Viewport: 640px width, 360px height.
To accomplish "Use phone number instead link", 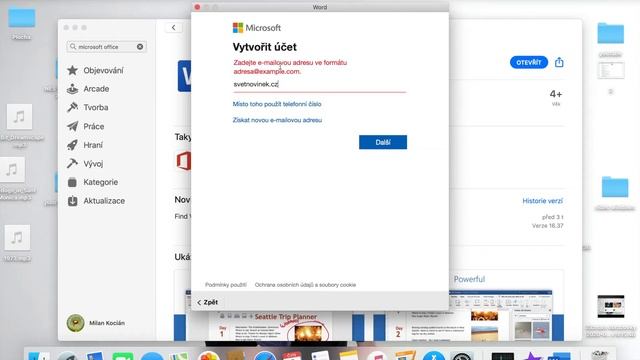I will tap(277, 104).
